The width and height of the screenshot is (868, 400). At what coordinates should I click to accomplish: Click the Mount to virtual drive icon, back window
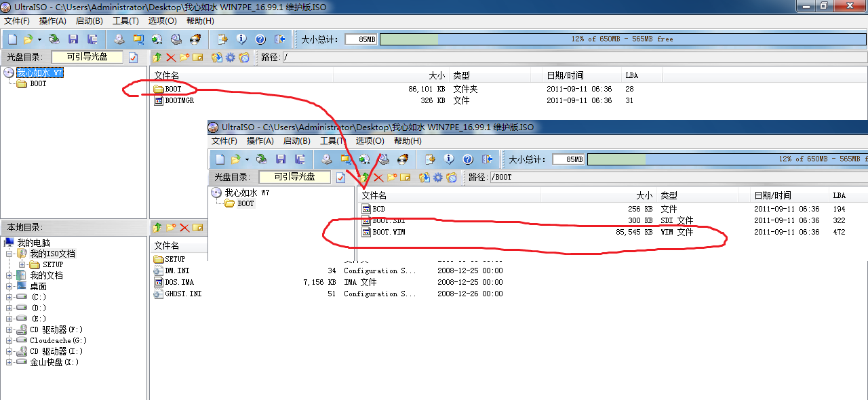click(176, 39)
